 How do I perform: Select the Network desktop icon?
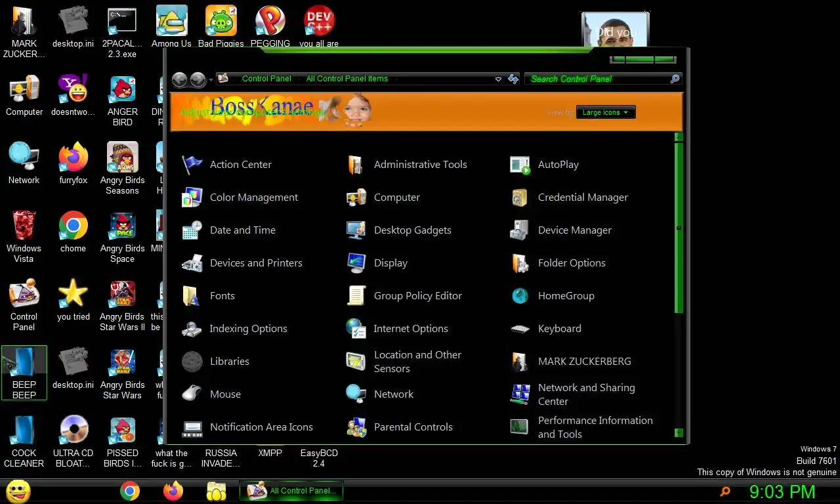pos(24,163)
